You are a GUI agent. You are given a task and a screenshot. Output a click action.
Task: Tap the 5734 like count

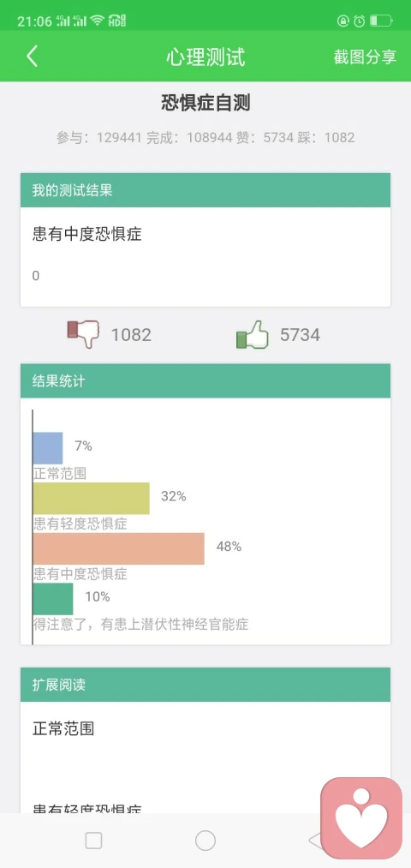click(x=300, y=335)
